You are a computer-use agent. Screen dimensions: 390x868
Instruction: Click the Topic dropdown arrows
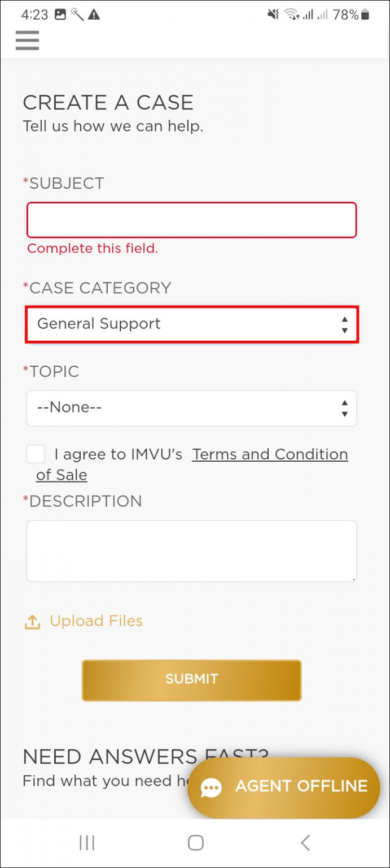[344, 407]
